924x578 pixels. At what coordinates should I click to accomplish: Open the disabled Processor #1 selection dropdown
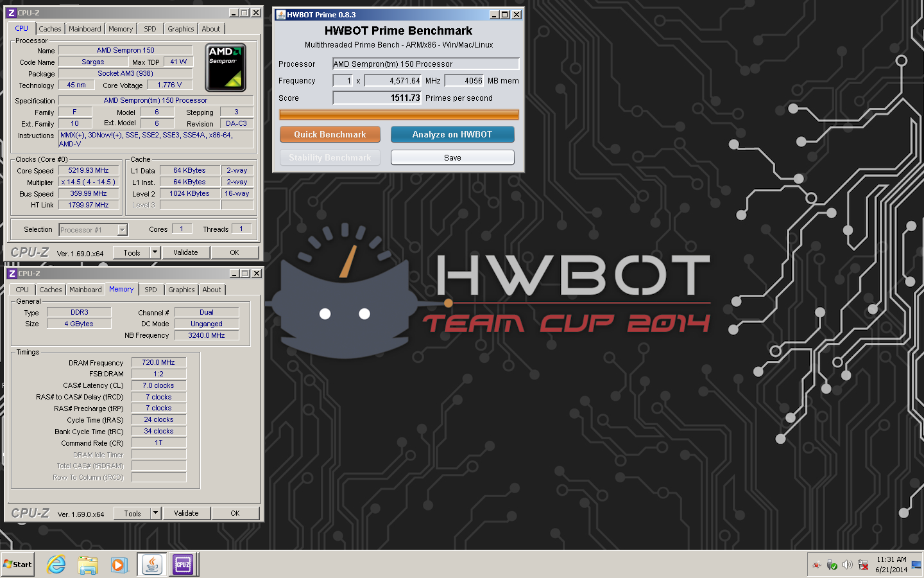93,229
